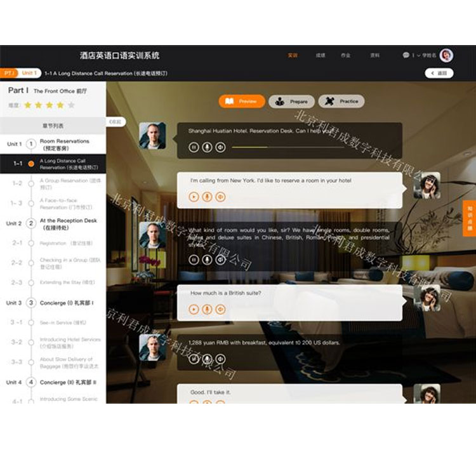The width and height of the screenshot is (476, 476).
Task: Collapse the chapter sidebar with 收起 button
Action: 115,121
